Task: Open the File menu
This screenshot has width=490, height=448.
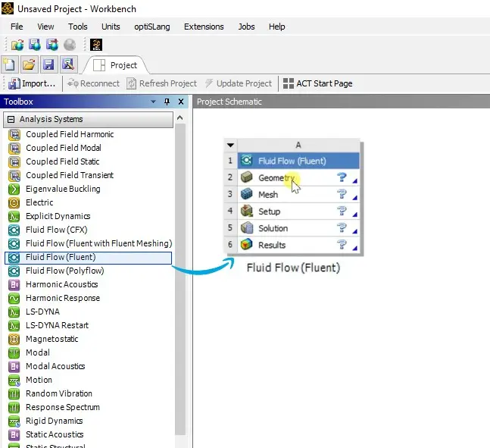Action: click(x=17, y=27)
